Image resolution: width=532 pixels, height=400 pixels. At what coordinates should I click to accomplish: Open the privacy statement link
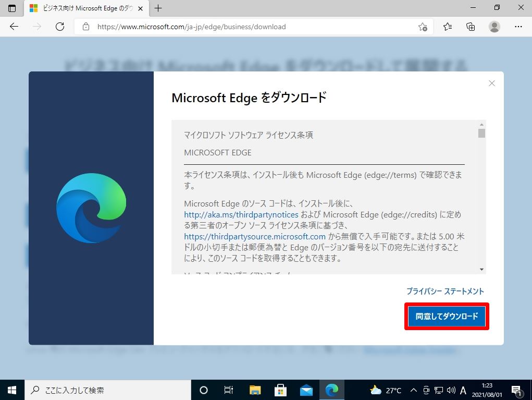click(445, 291)
